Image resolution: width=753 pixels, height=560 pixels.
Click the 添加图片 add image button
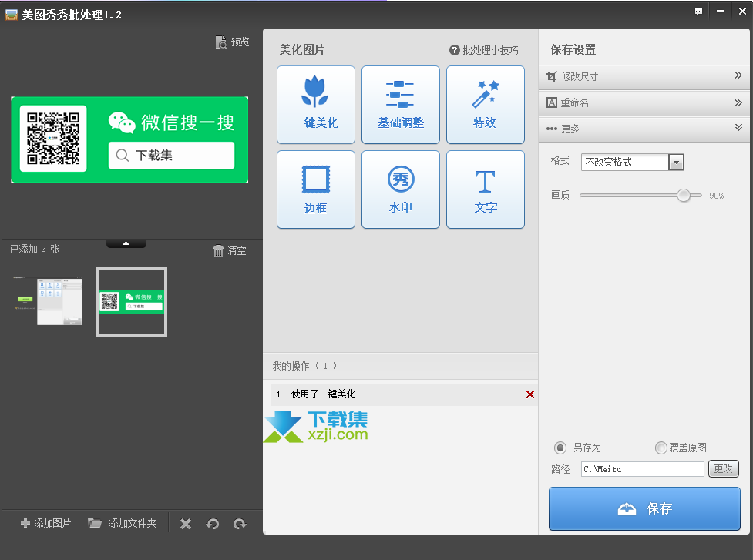tap(46, 523)
